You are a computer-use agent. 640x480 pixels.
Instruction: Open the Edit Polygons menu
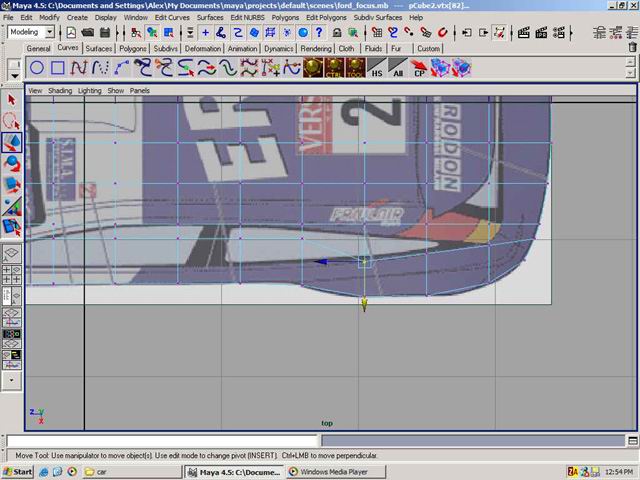coord(324,18)
